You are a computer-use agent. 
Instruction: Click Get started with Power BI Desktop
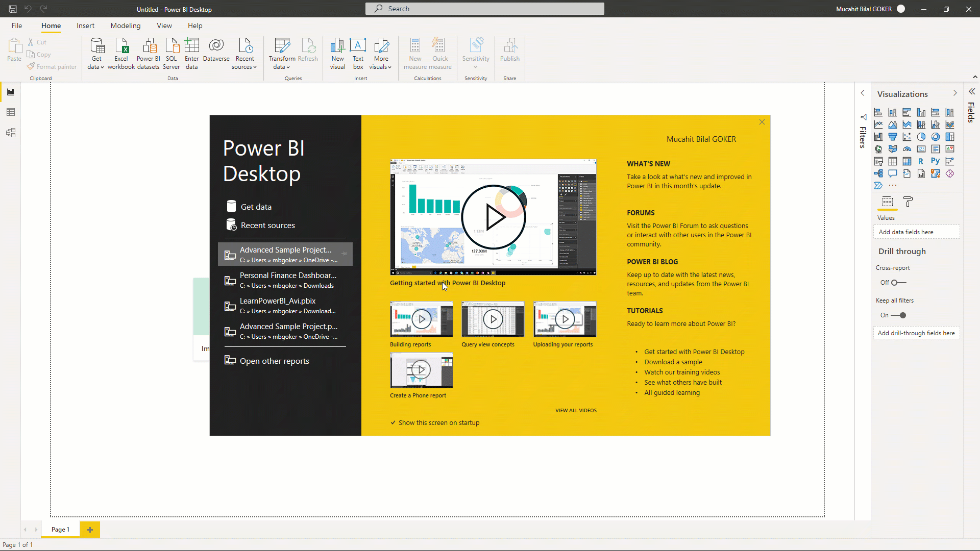[695, 351]
